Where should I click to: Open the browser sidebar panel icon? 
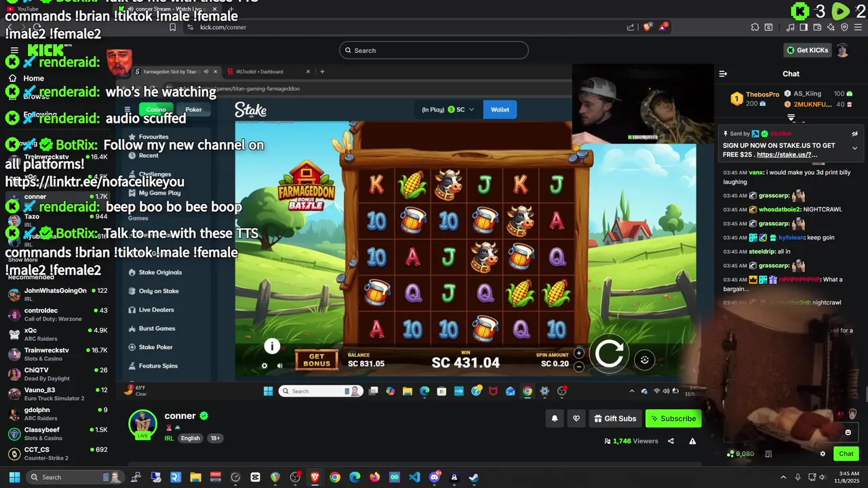[804, 27]
